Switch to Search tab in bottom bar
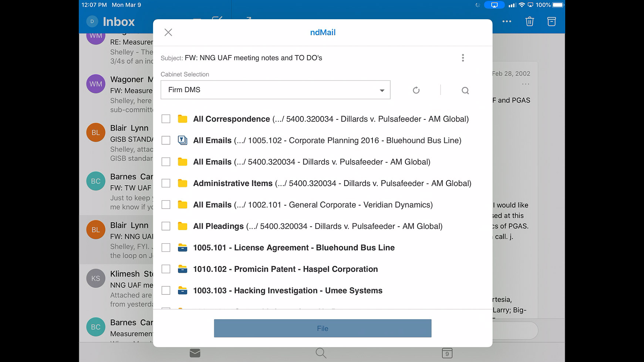This screenshot has width=644, height=362. click(321, 353)
